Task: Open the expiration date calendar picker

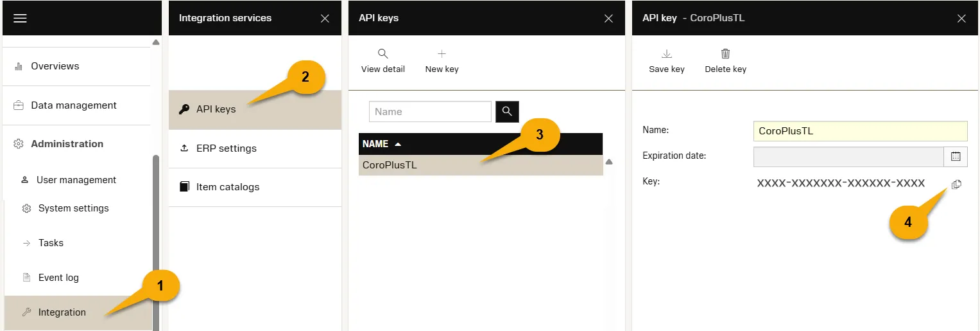Action: [955, 156]
